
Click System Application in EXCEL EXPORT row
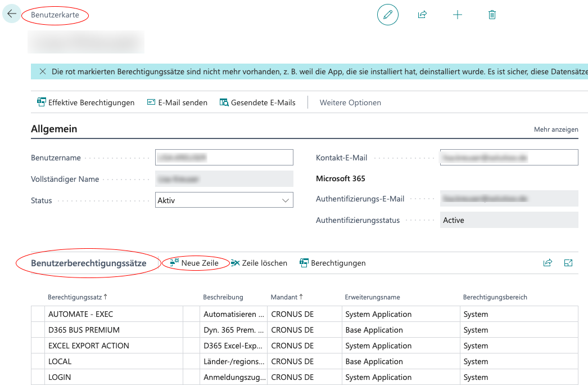tap(401, 346)
